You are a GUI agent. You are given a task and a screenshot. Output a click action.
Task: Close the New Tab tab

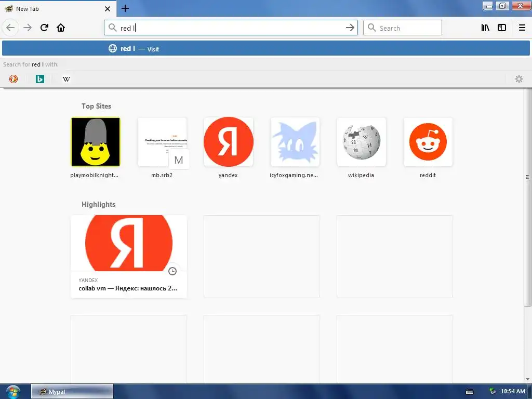pos(108,9)
